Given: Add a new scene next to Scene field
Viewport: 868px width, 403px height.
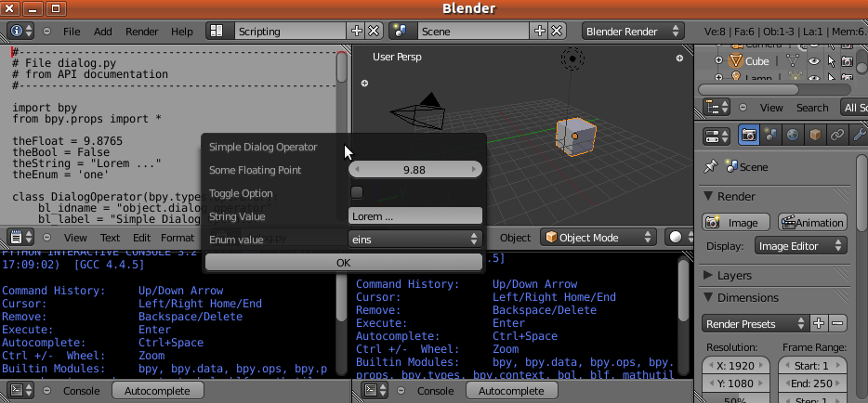Looking at the screenshot, I should (540, 31).
